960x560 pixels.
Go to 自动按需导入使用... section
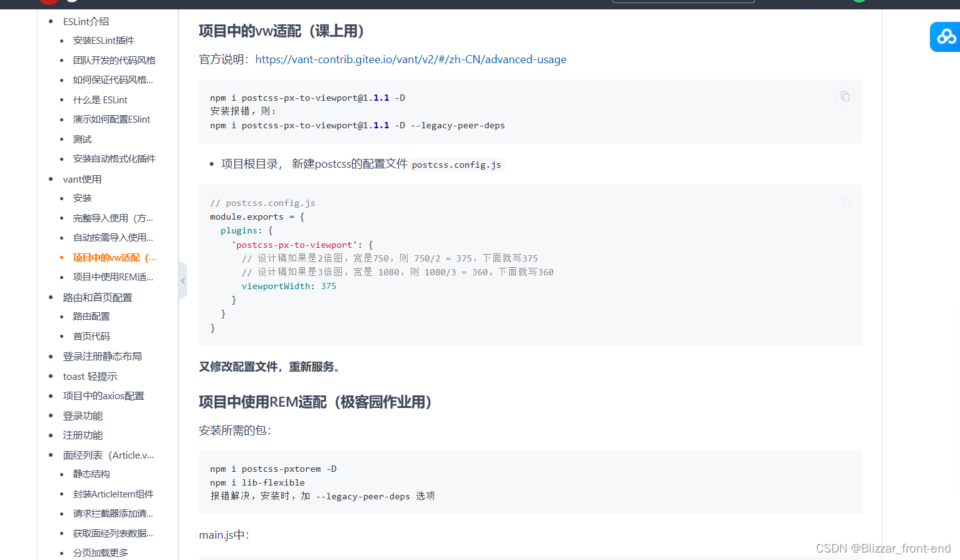click(113, 238)
